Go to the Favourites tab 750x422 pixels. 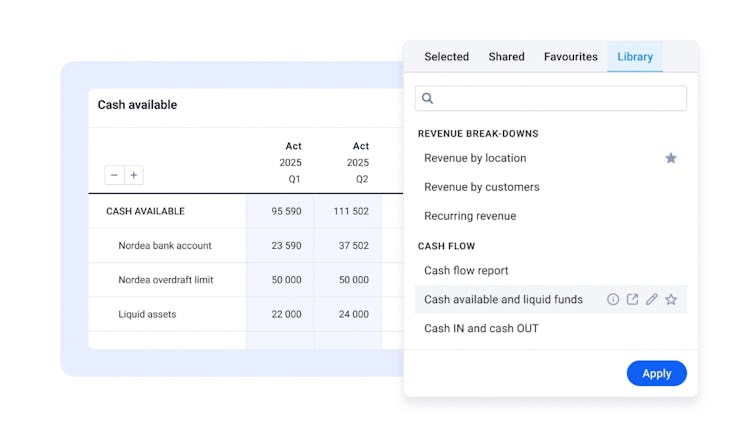pyautogui.click(x=571, y=57)
